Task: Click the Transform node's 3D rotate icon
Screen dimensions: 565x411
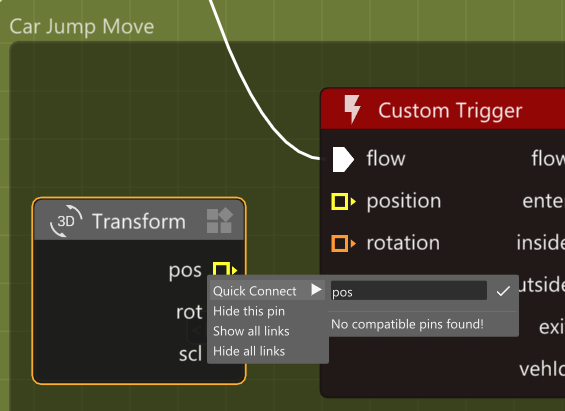Action: (x=66, y=221)
